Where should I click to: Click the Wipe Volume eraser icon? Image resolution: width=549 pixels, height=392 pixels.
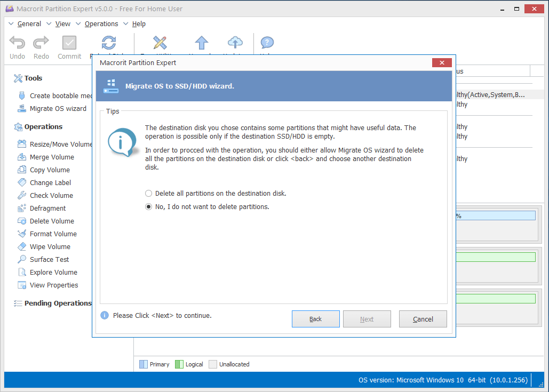[22, 246]
